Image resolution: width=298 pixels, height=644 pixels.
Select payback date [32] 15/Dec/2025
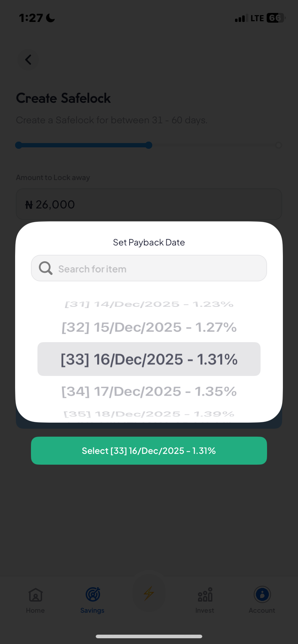pos(149,327)
